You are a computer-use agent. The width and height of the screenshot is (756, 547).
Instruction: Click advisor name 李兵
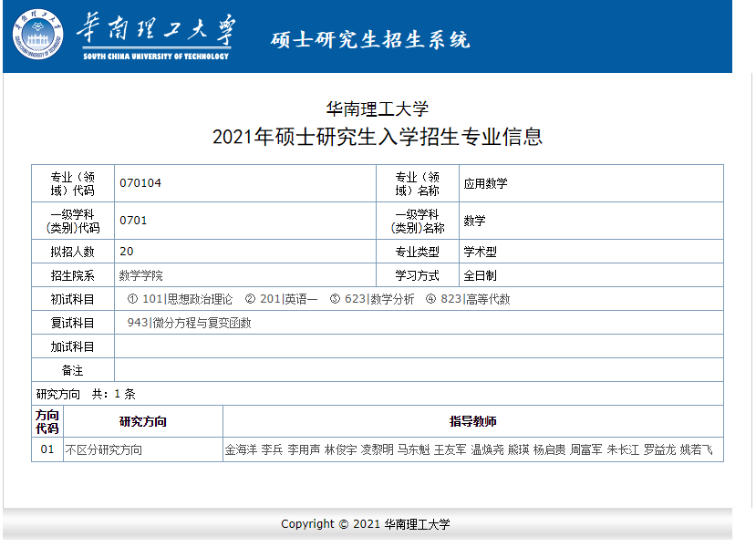272,449
